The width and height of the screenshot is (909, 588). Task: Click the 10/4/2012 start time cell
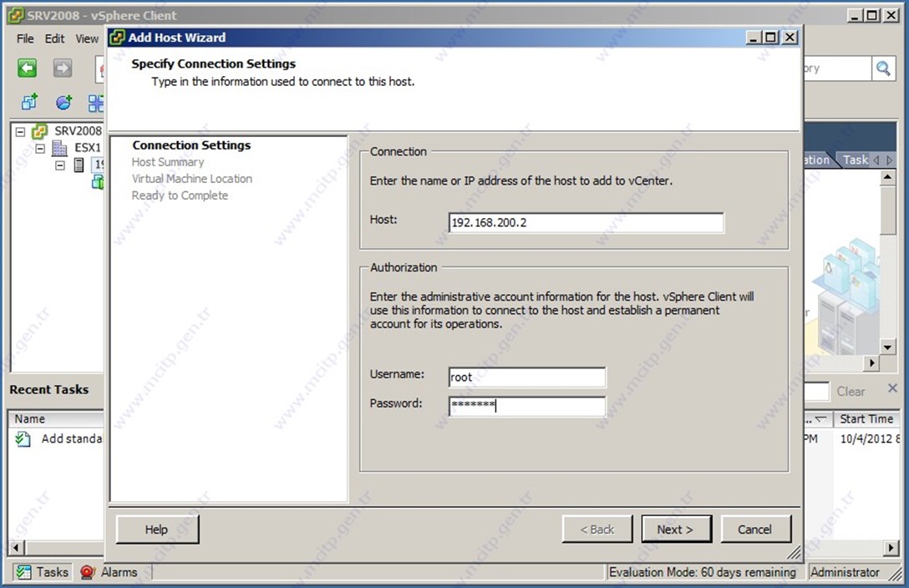pos(869,439)
